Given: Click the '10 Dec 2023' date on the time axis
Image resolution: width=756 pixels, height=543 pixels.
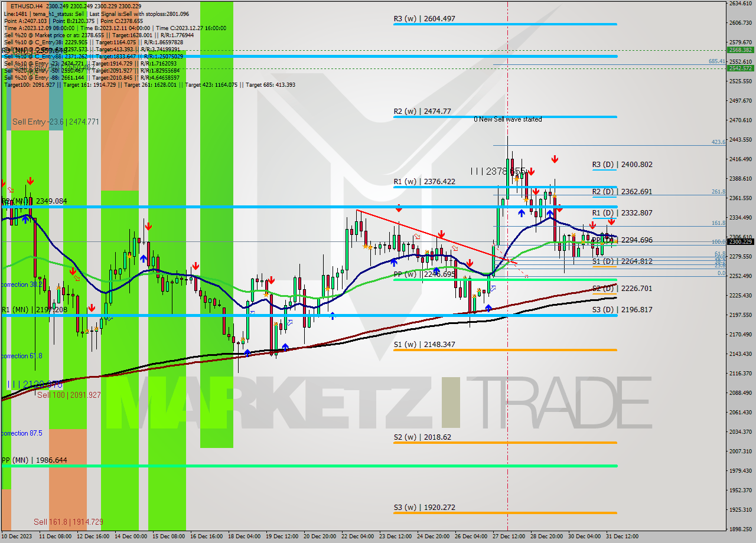Looking at the screenshot, I should 17,537.
